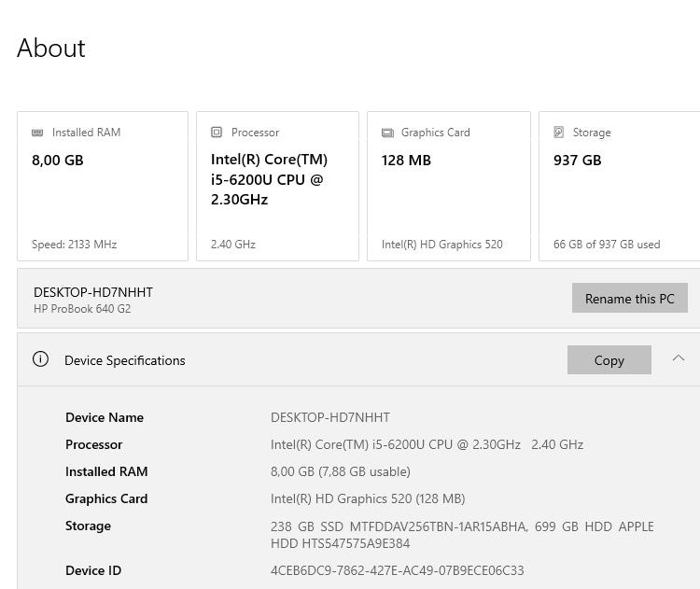
Task: Click the Storage drive icon
Action: coord(559,133)
